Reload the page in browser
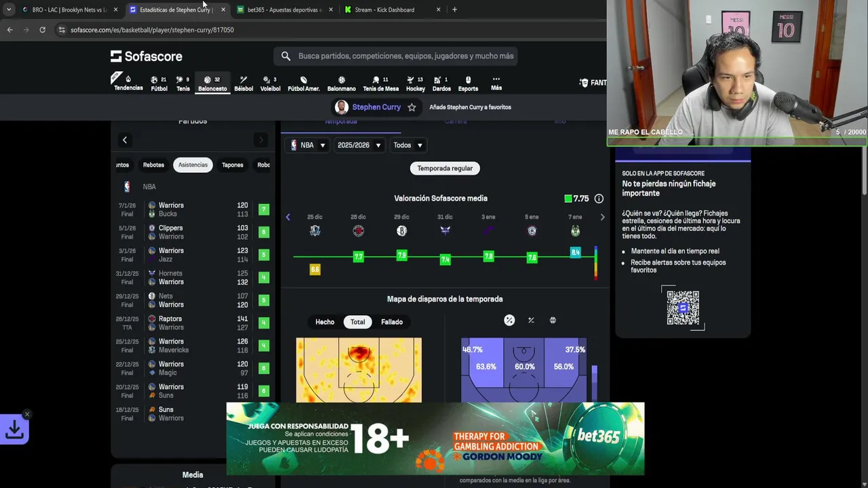 coord(42,30)
